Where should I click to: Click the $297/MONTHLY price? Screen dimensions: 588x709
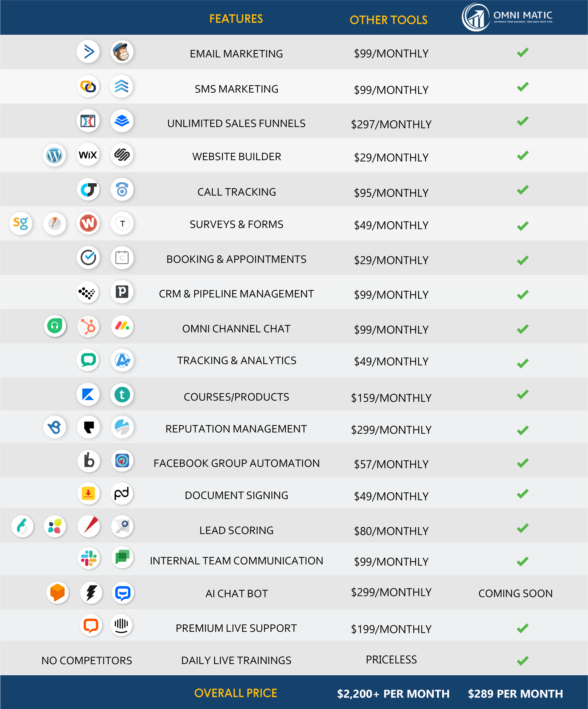click(391, 124)
